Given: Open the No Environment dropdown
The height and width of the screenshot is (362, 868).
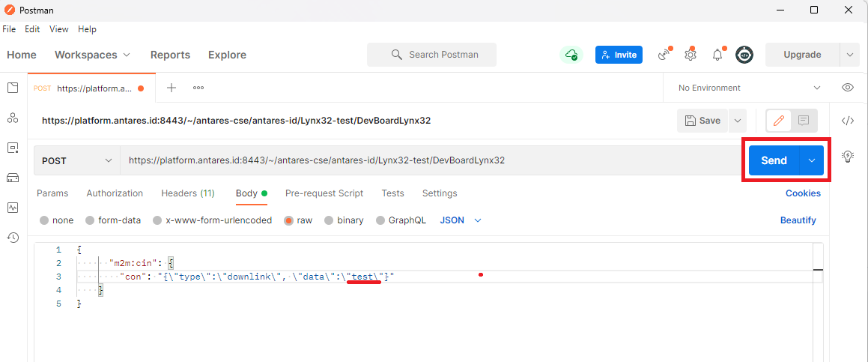Looking at the screenshot, I should tap(750, 88).
